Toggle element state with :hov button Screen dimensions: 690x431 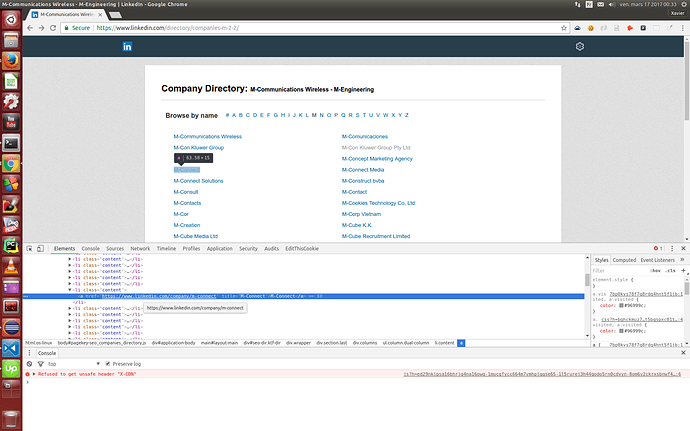[x=656, y=270]
